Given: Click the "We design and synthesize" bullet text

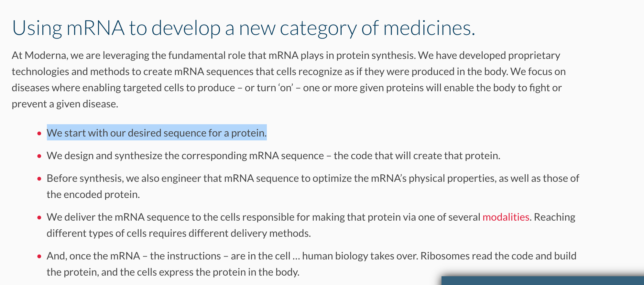Looking at the screenshot, I should 273,156.
